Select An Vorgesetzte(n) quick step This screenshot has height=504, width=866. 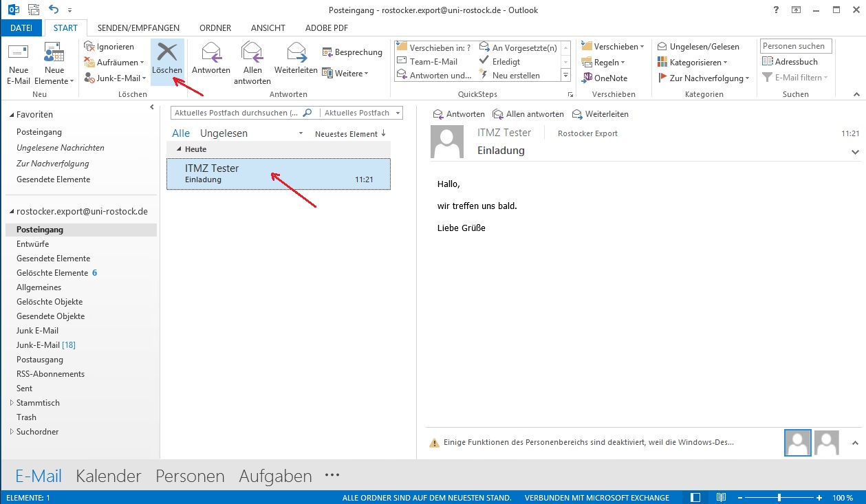(518, 47)
